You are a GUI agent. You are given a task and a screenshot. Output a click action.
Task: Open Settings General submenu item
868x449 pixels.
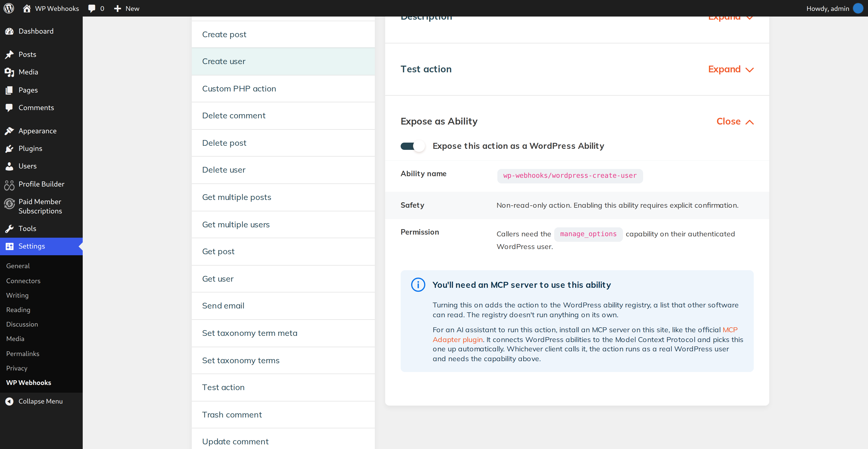(x=18, y=266)
